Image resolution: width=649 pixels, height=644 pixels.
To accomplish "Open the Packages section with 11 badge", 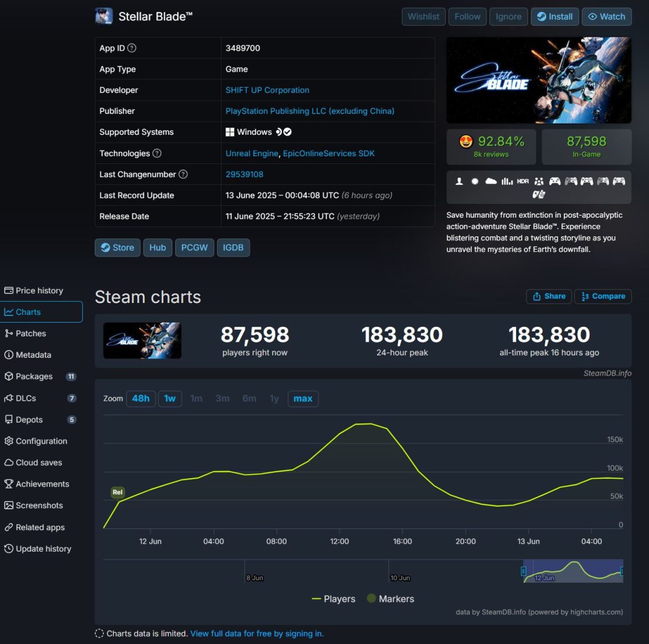I will (41, 376).
